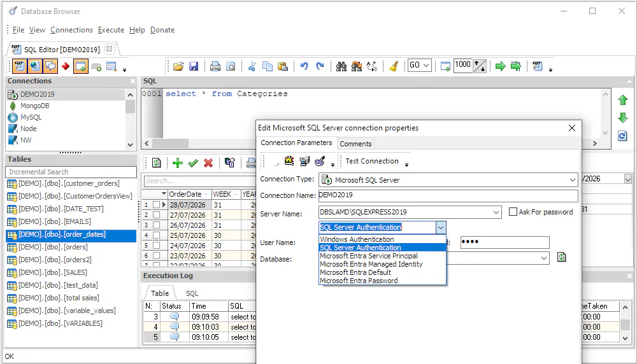Click the save floppy disk icon

pos(194,66)
